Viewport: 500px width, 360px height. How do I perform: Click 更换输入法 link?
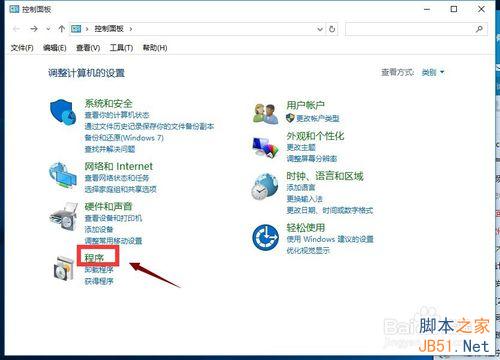coord(305,199)
